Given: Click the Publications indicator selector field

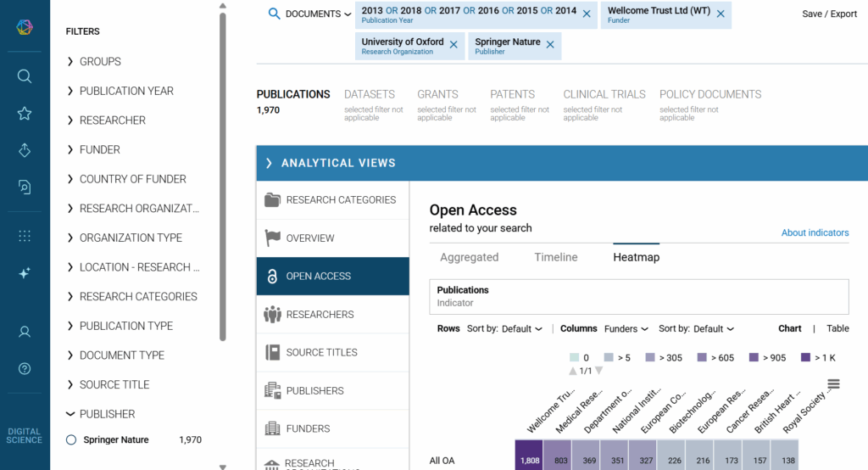Looking at the screenshot, I should [638, 296].
